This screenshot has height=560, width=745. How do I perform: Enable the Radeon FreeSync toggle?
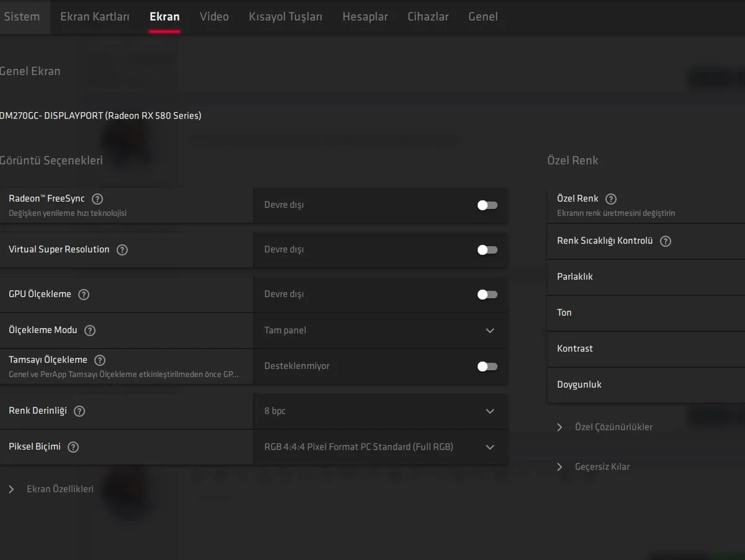(487, 205)
